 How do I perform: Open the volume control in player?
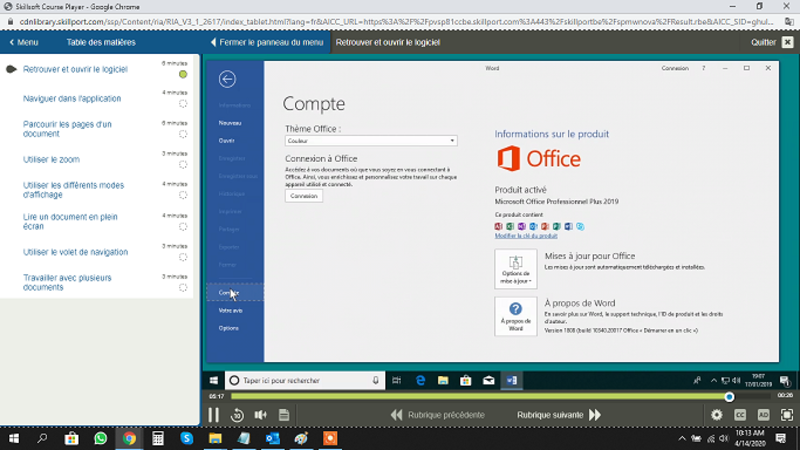point(261,415)
